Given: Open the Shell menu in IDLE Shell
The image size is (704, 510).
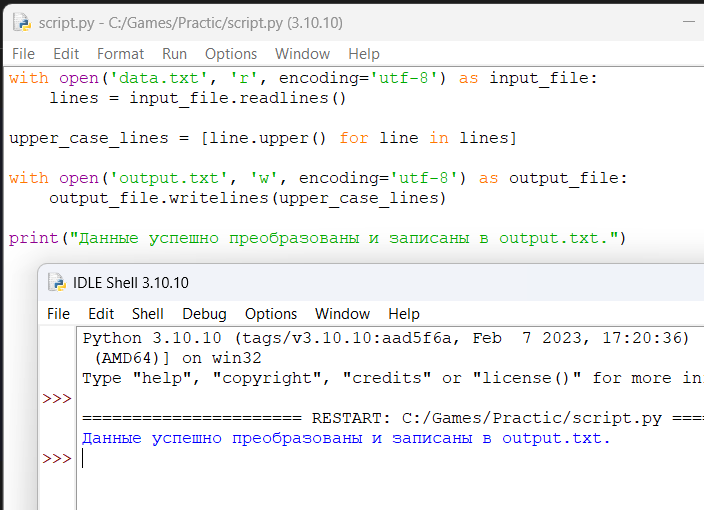Looking at the screenshot, I should (147, 314).
